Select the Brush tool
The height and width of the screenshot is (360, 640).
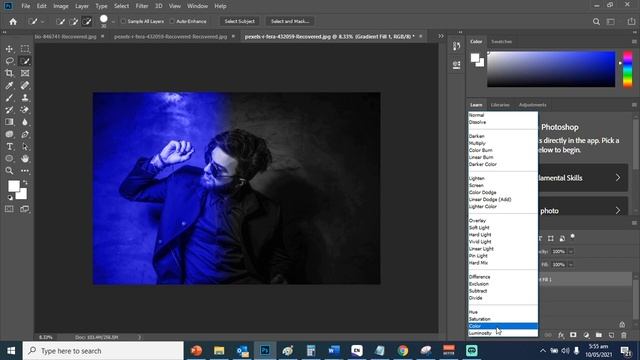click(x=9, y=98)
